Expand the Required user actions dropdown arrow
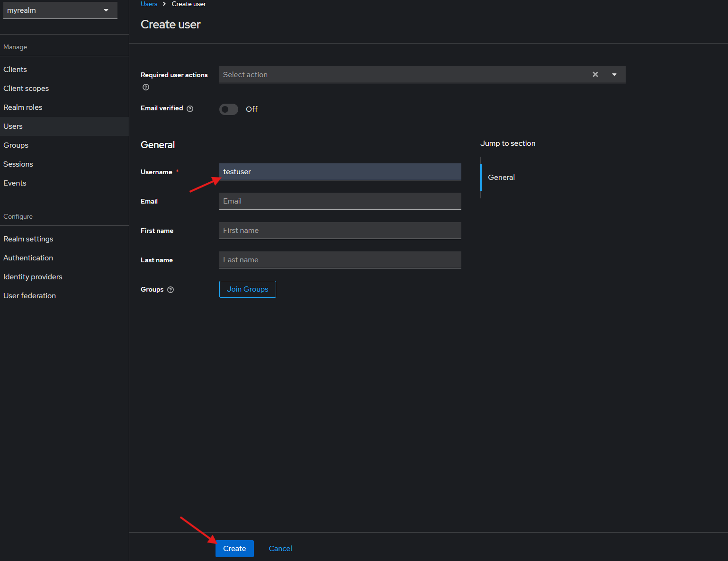This screenshot has height=561, width=728. pyautogui.click(x=614, y=74)
